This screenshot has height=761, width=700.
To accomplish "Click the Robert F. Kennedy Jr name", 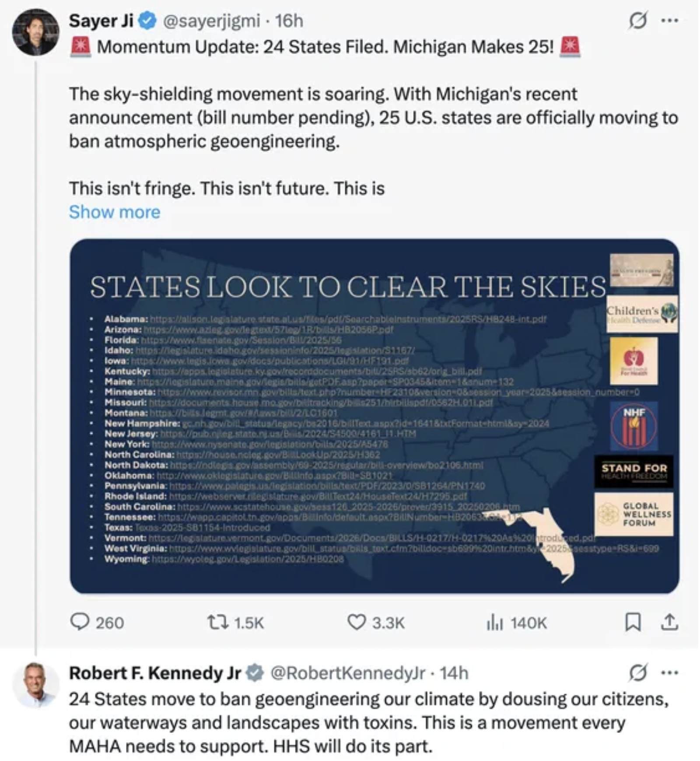I will pos(155,673).
